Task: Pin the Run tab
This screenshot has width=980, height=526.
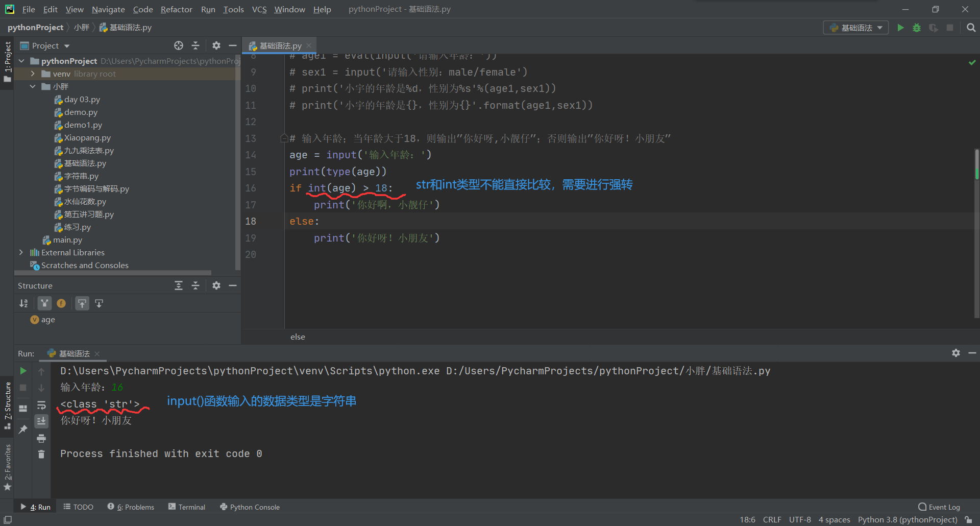Action: [23, 429]
